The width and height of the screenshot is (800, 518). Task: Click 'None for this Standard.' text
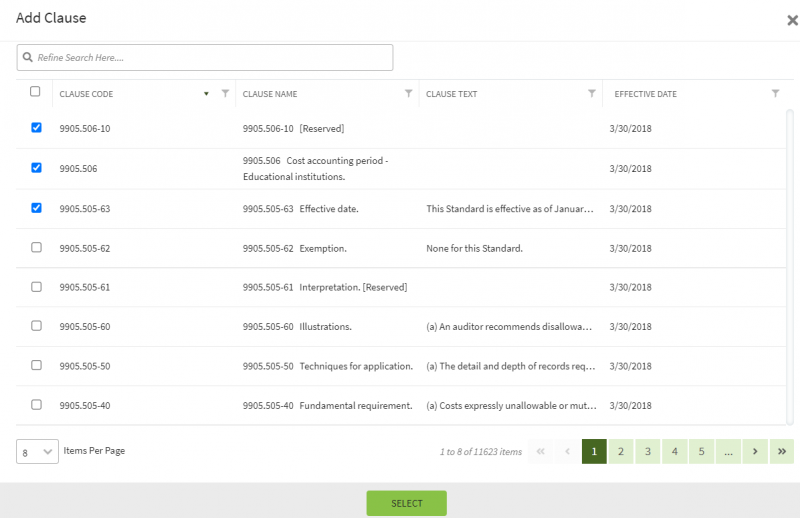coord(474,249)
